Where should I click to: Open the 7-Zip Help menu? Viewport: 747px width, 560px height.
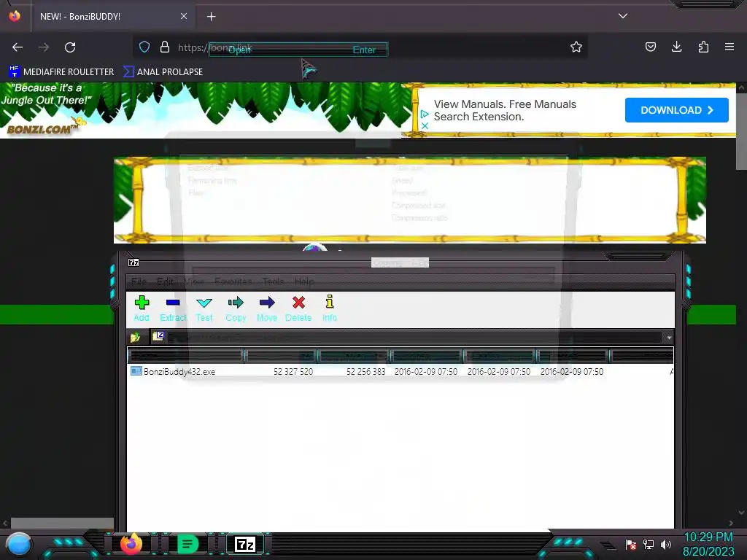[304, 281]
